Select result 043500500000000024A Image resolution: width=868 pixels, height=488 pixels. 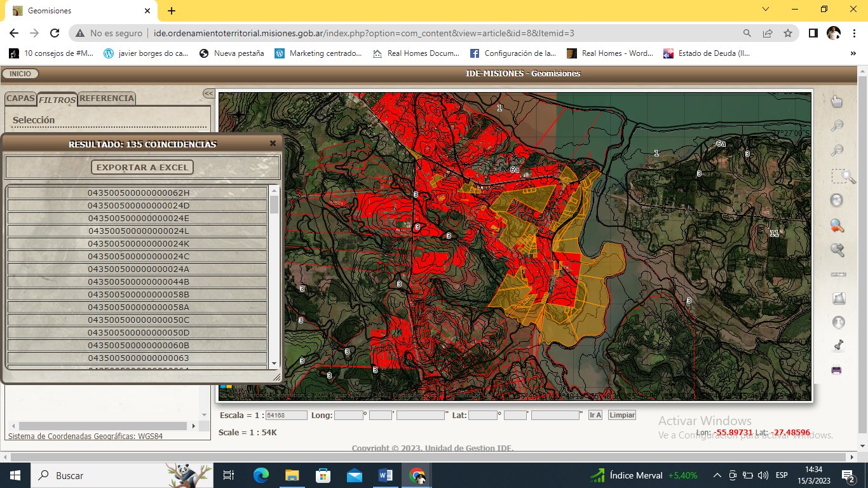click(x=138, y=269)
